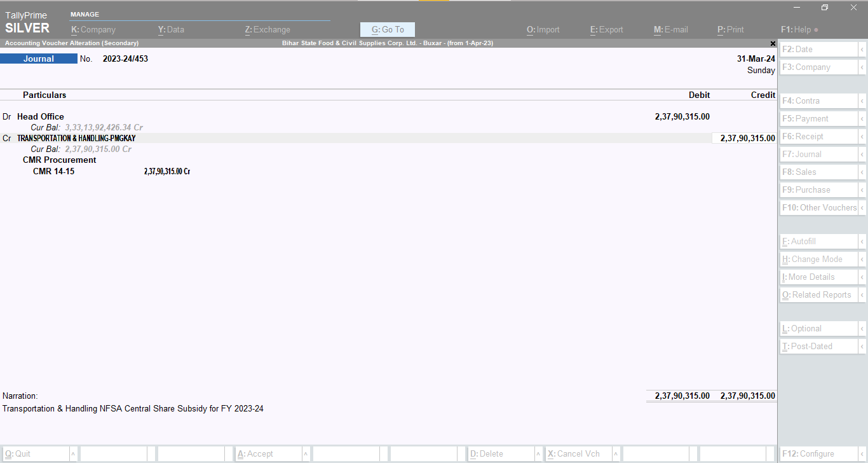Open F12: Configure

(819, 454)
